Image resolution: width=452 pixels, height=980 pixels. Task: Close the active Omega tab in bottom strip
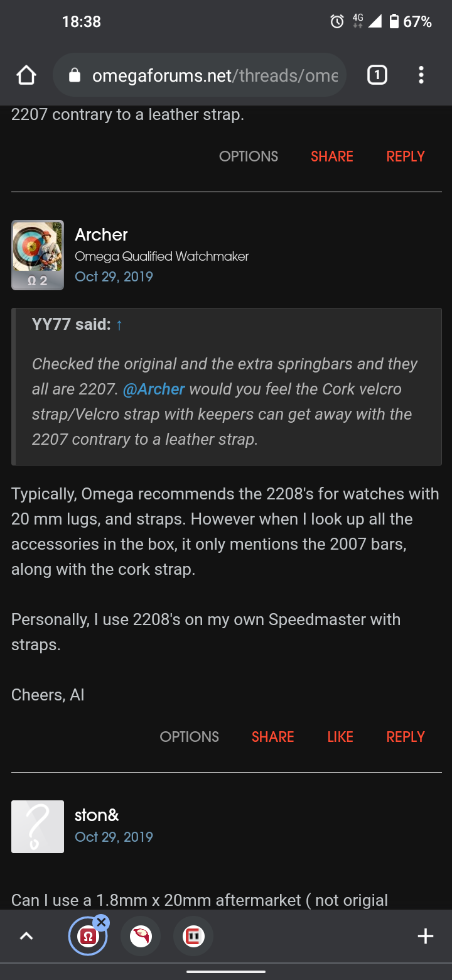coord(101,922)
